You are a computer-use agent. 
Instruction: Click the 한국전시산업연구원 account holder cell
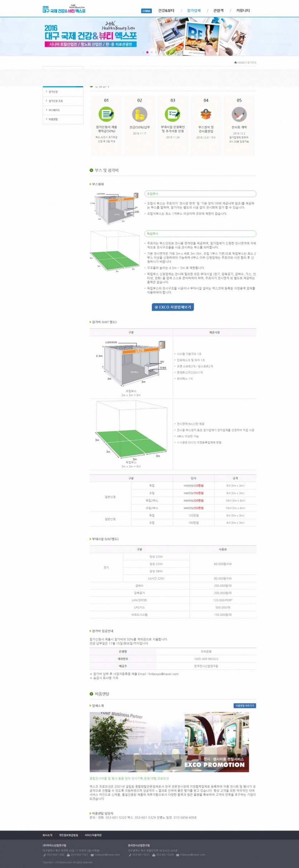pos(206,666)
